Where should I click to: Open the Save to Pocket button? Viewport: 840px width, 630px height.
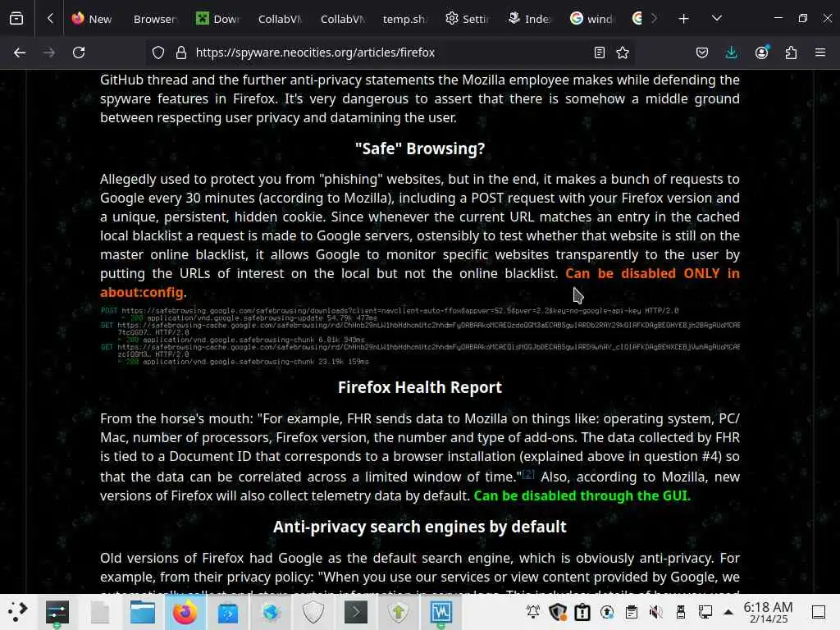702,52
